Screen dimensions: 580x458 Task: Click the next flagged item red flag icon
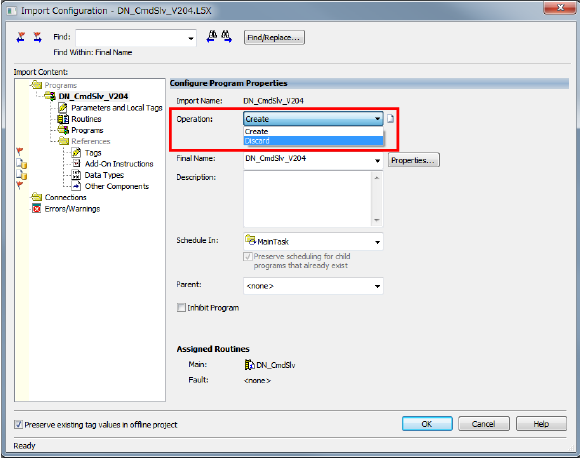(x=37, y=37)
